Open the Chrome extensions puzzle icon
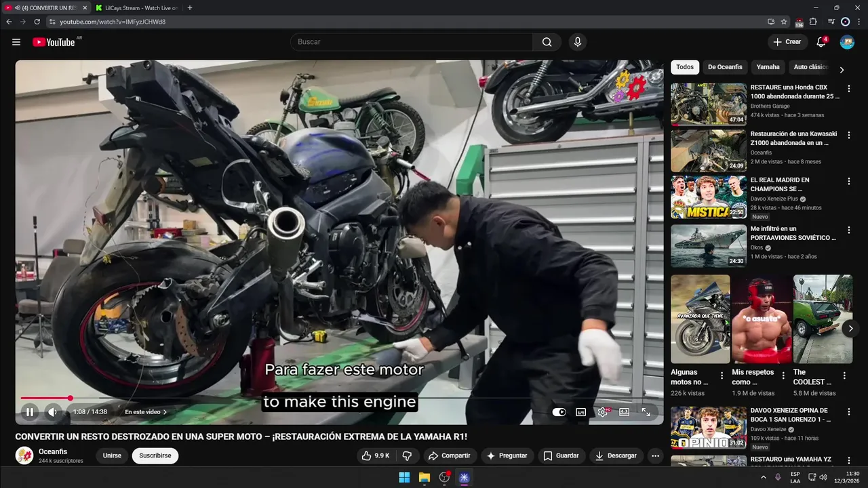The width and height of the screenshot is (868, 488). 813,22
